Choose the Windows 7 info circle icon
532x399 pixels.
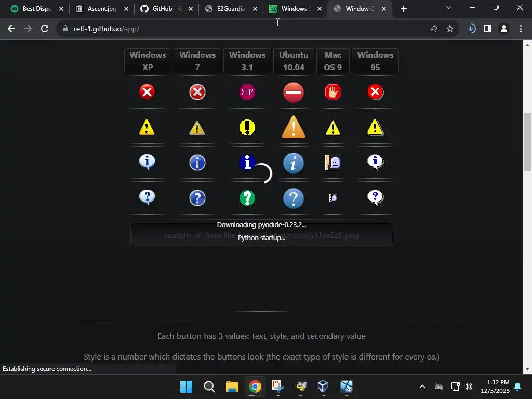[x=197, y=163]
